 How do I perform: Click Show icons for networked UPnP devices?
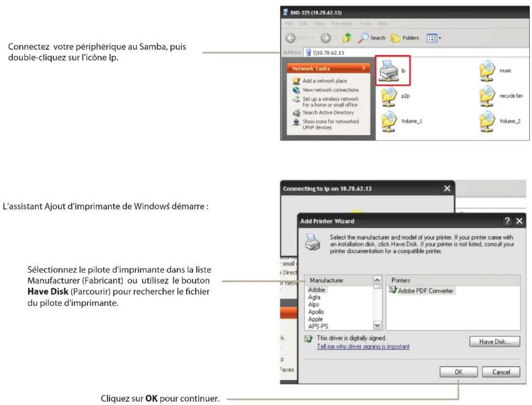(330, 124)
